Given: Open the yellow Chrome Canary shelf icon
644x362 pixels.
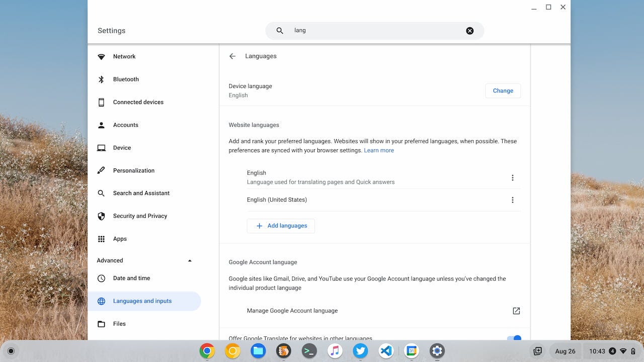Looking at the screenshot, I should point(232,351).
